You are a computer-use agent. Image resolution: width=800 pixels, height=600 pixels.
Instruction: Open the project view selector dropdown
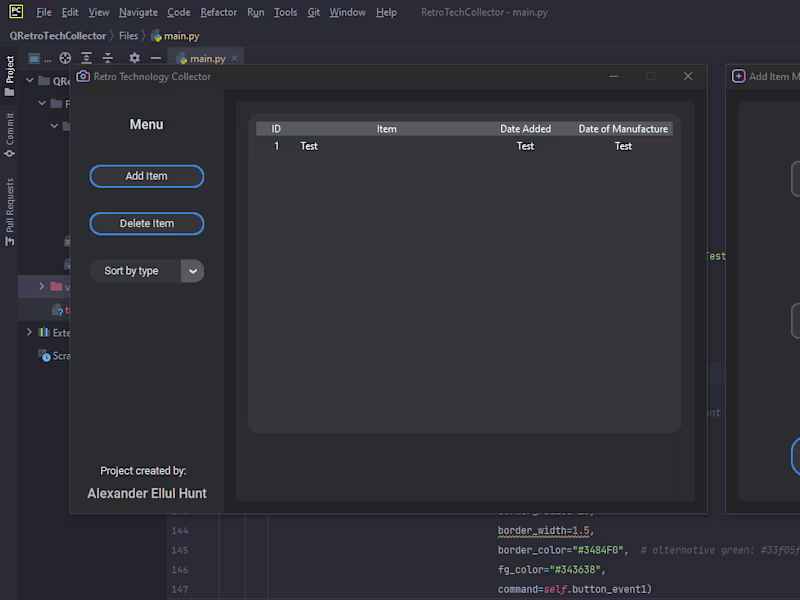[39, 58]
